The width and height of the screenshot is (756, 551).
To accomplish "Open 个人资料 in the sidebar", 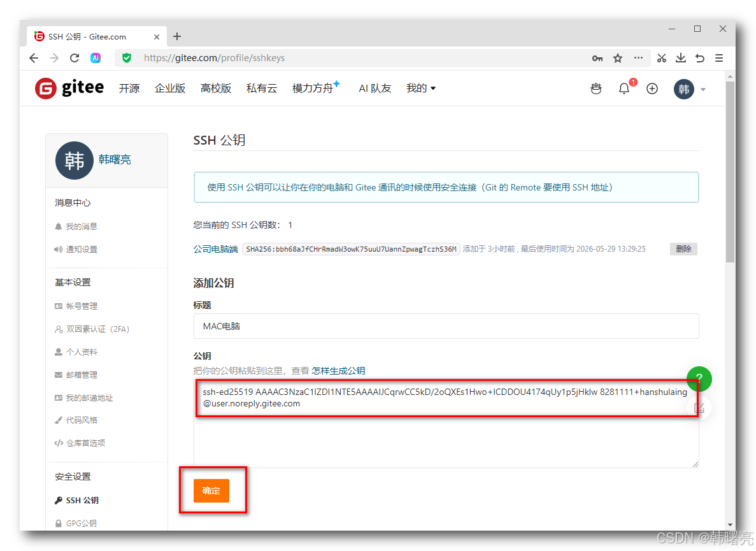I will click(x=82, y=352).
